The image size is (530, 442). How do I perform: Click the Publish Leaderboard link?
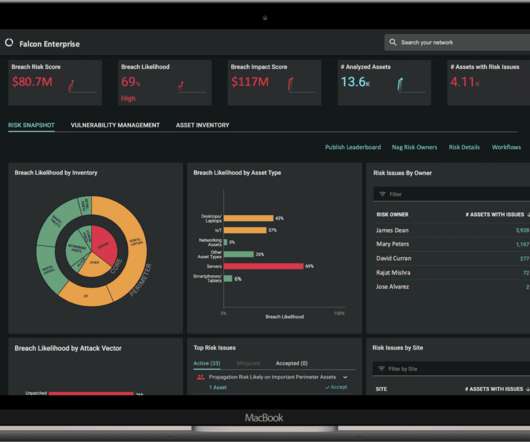pyautogui.click(x=353, y=147)
